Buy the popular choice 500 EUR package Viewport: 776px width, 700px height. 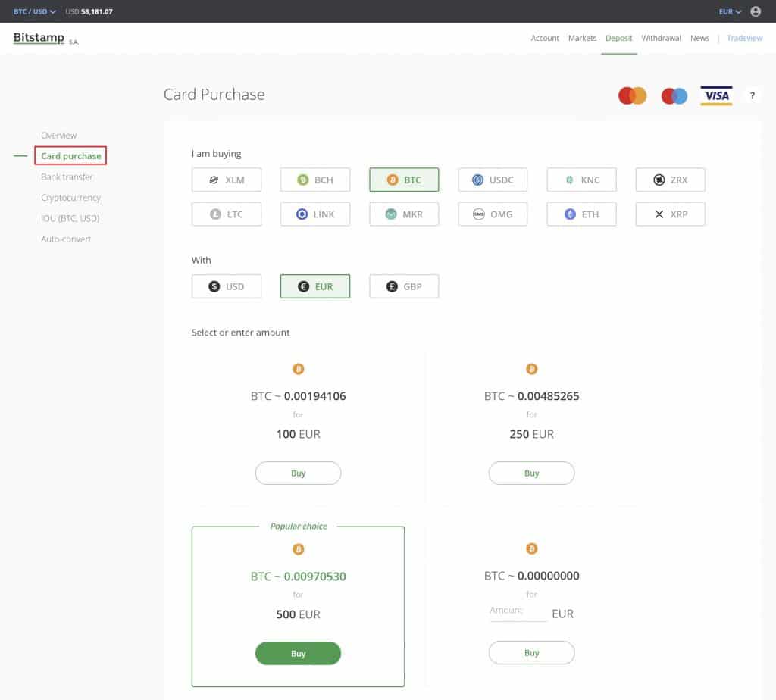pyautogui.click(x=298, y=653)
